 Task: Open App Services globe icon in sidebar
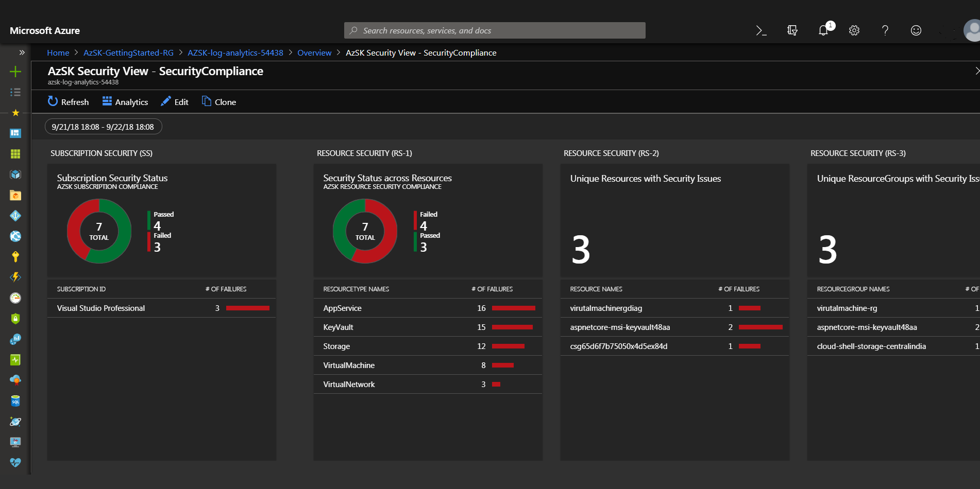[x=15, y=236]
